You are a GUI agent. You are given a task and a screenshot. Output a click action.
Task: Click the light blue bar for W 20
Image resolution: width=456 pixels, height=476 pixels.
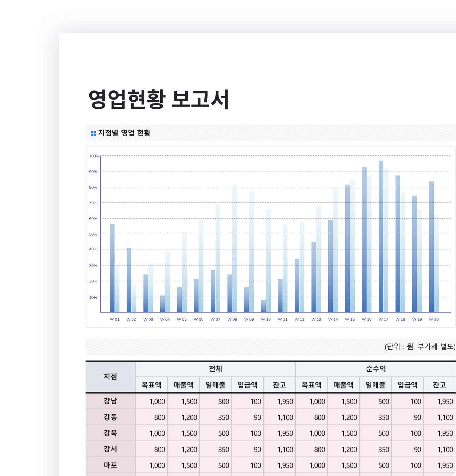pos(436,263)
